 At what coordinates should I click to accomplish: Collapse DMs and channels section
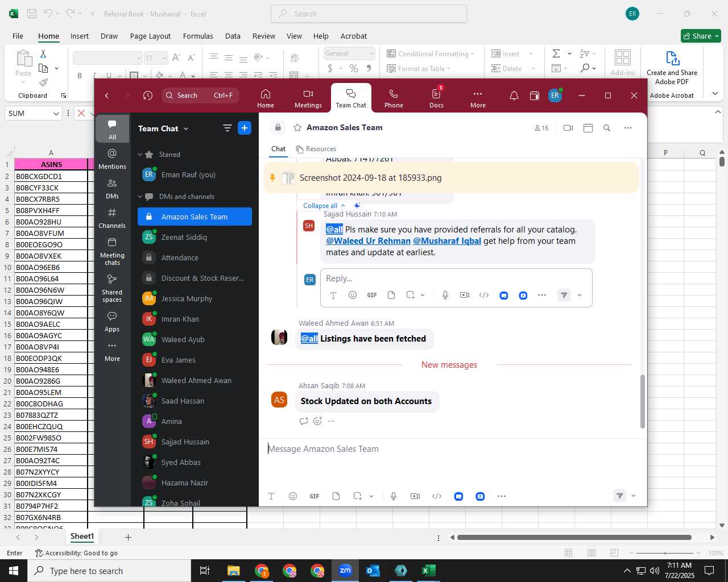point(140,197)
